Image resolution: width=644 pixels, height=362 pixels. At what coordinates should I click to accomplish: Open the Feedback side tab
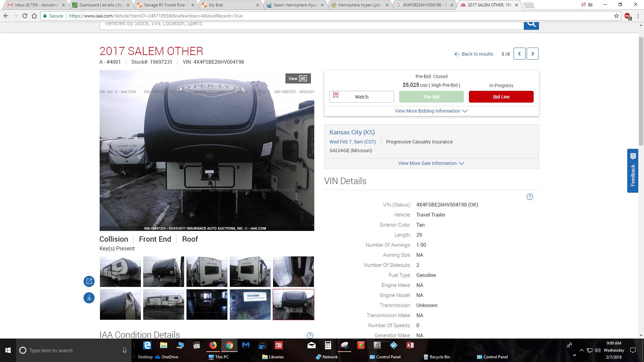(x=633, y=171)
